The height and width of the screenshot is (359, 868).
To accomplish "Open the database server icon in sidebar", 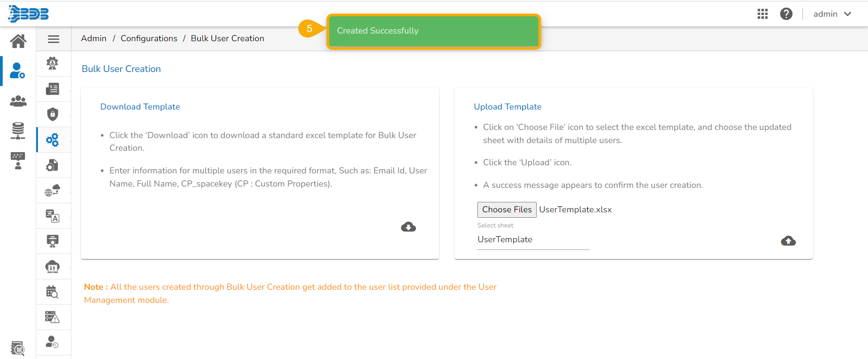I will click(x=18, y=131).
